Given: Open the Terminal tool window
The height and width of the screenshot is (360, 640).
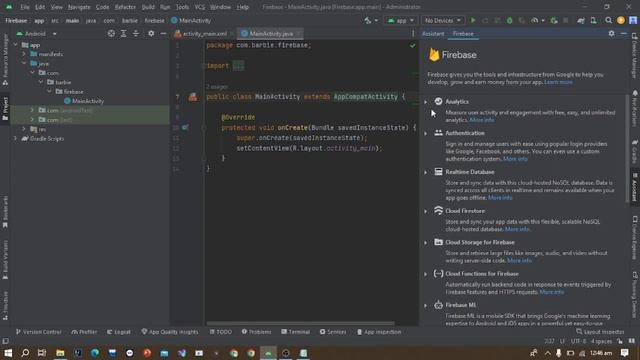Looking at the screenshot, I should click(x=296, y=332).
